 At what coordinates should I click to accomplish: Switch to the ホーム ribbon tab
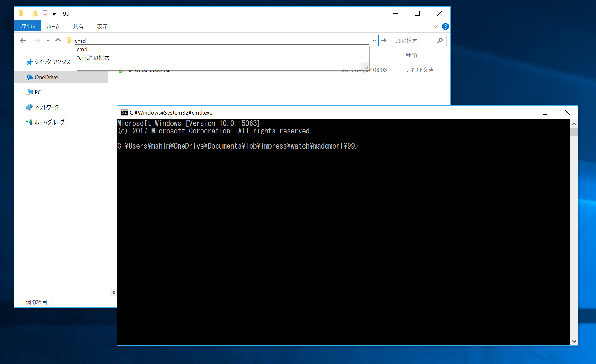[x=53, y=26]
